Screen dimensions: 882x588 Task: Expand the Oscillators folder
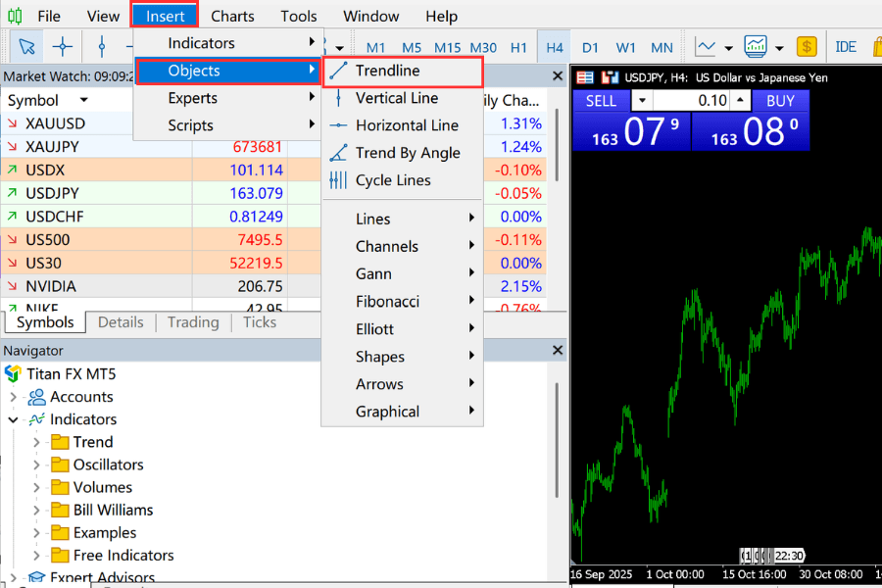pos(36,465)
